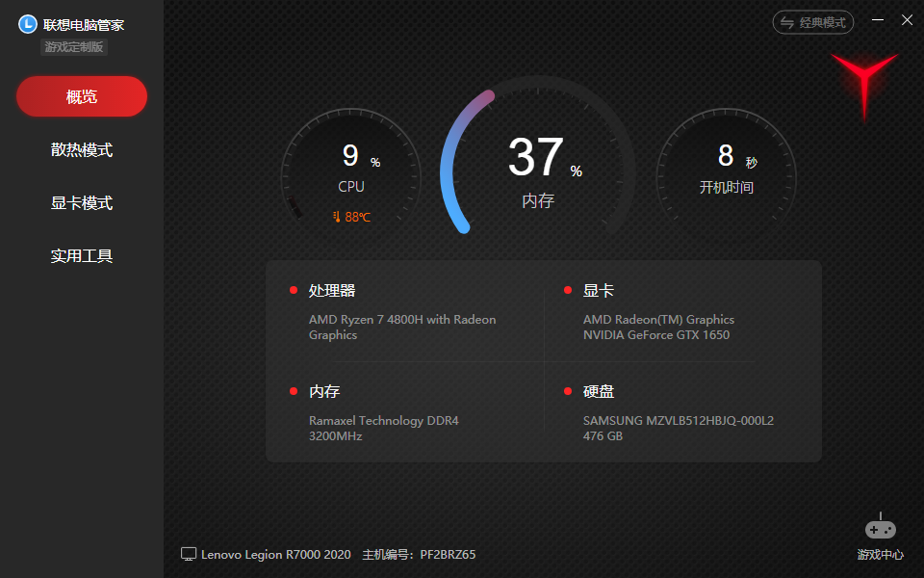Close the Lenovo PC Manager window
The height and width of the screenshot is (578, 924).
point(907,20)
